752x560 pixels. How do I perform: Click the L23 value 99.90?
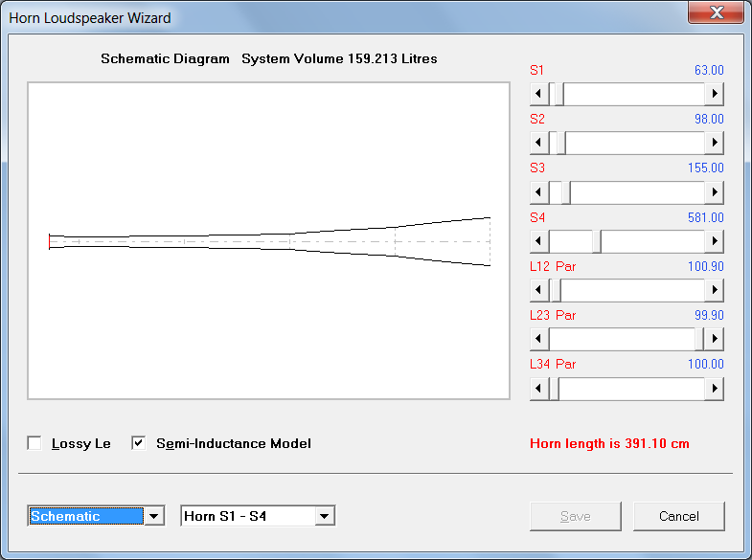coord(709,315)
